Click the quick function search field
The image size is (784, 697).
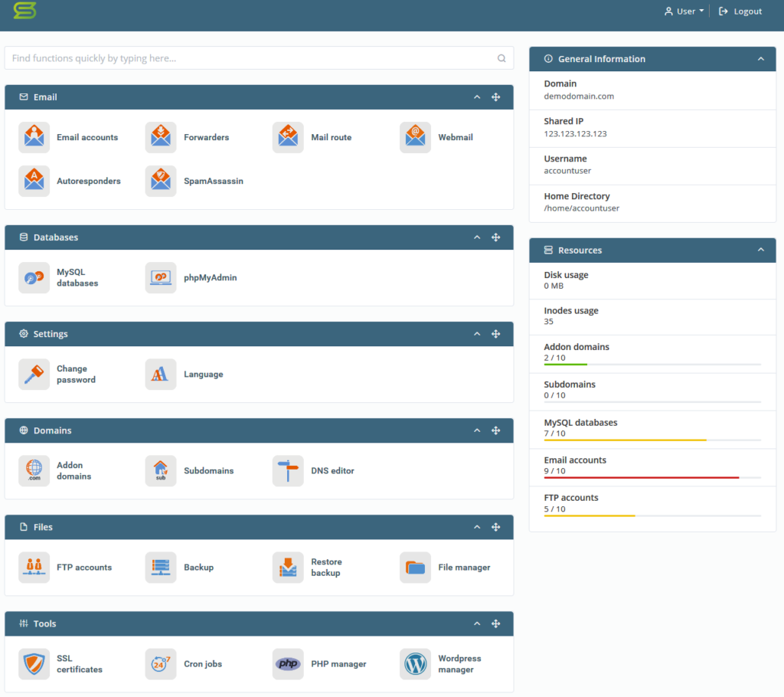point(251,58)
